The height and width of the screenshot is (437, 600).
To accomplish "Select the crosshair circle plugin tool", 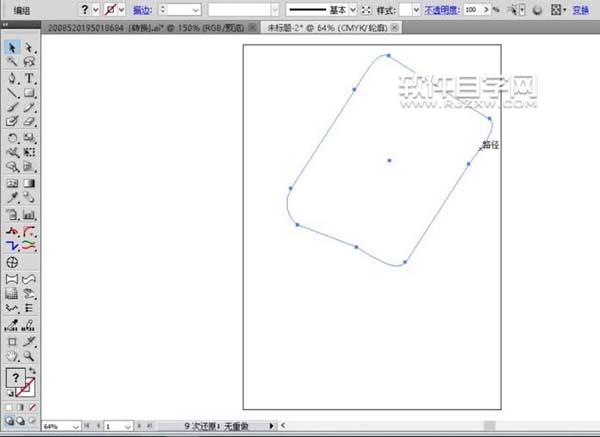I will point(12,263).
